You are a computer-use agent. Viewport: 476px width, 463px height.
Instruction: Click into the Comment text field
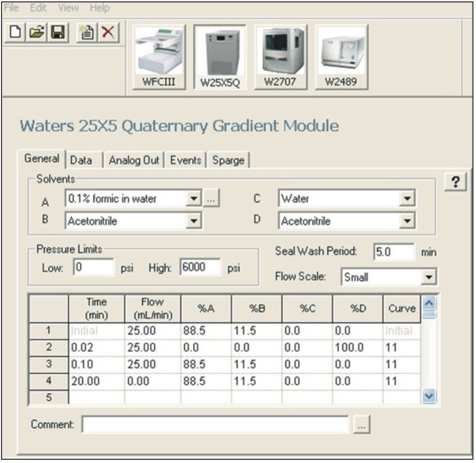click(x=215, y=424)
